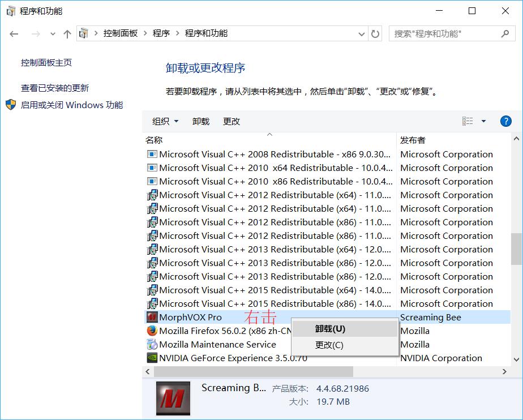Click the horizontal scrollbar thumb
This screenshot has width=523, height=420.
click(254, 371)
